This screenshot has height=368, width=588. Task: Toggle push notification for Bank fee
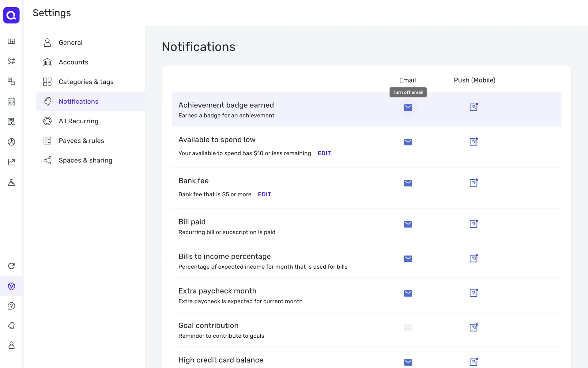pyautogui.click(x=473, y=183)
